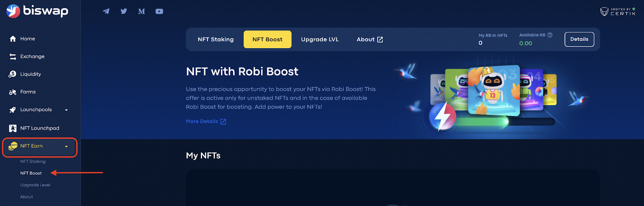The image size is (644, 206).
Task: Click the Certik audit badge
Action: coord(618,11)
